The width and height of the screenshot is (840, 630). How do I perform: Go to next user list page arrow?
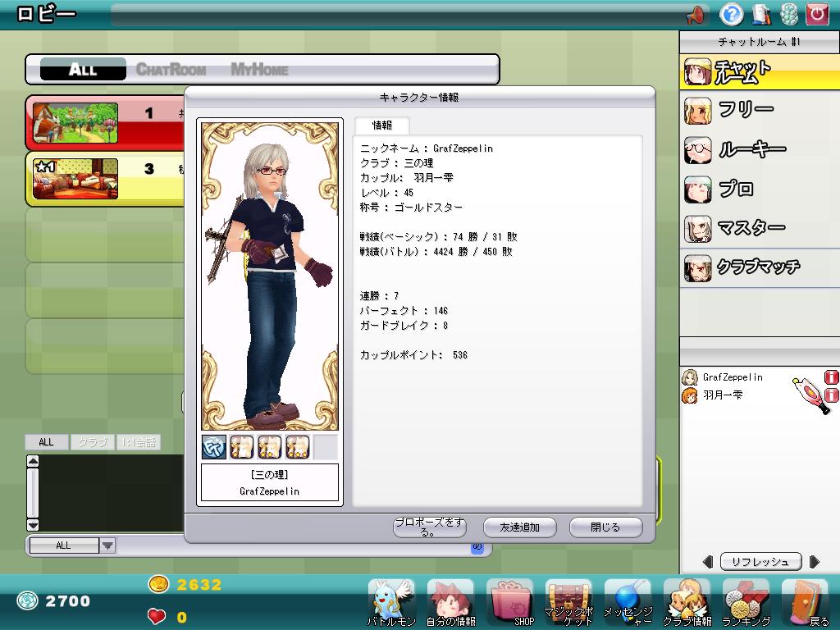[x=814, y=562]
